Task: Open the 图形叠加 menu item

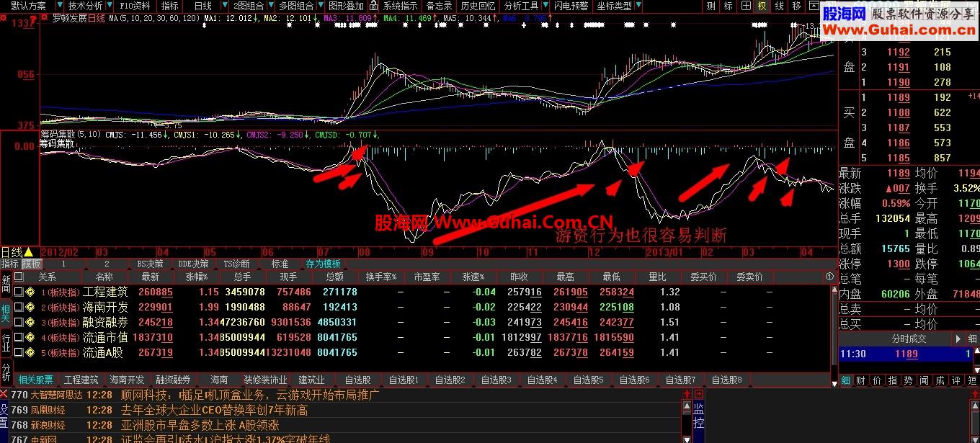Action: click(x=346, y=6)
